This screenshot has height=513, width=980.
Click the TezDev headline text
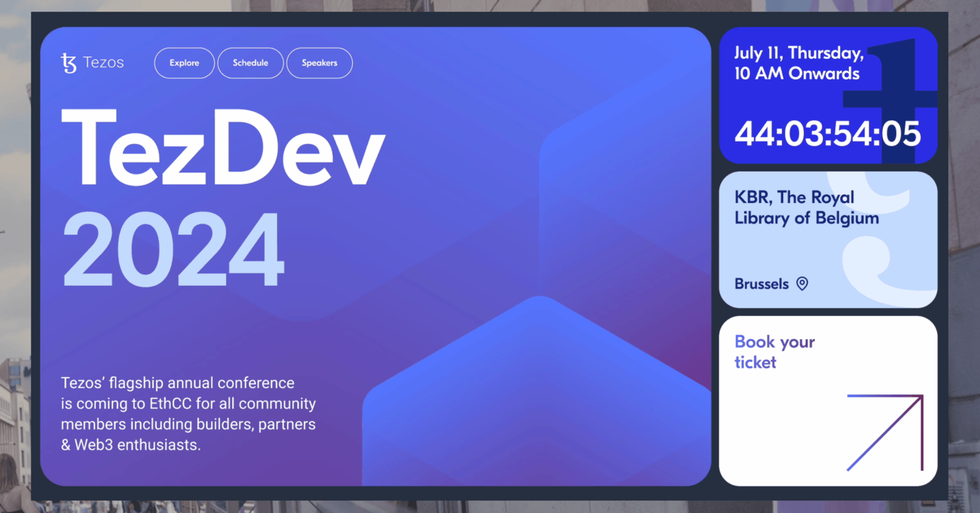coord(223,148)
